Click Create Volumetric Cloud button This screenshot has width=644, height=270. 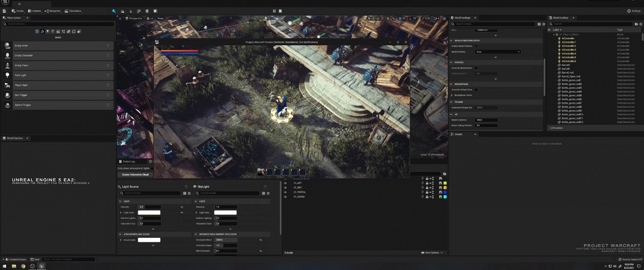click(135, 175)
